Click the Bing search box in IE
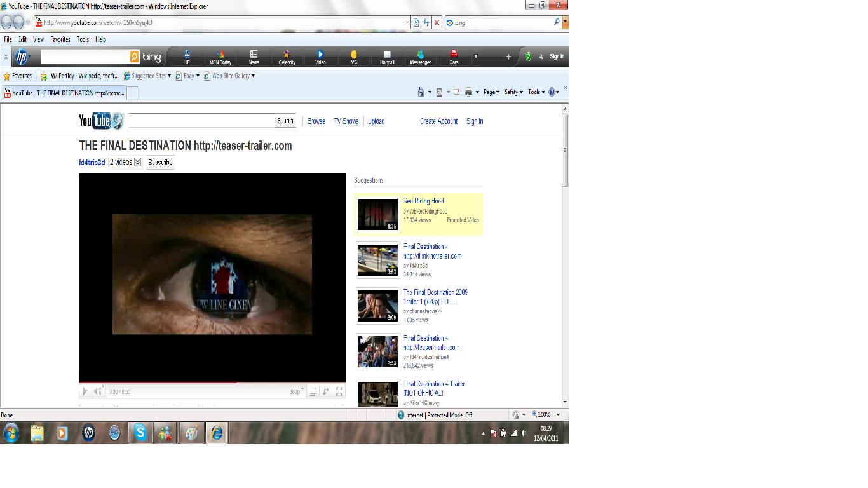 (x=503, y=22)
